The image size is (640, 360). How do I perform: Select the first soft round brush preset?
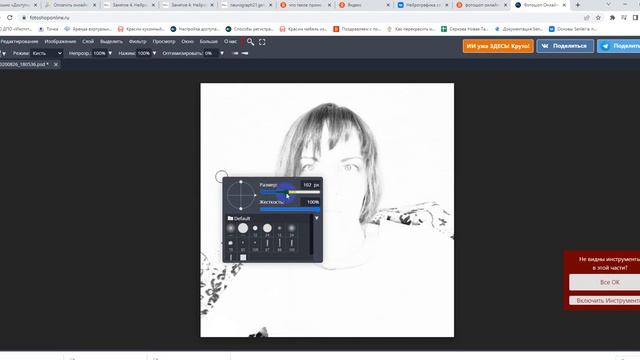coord(231,228)
